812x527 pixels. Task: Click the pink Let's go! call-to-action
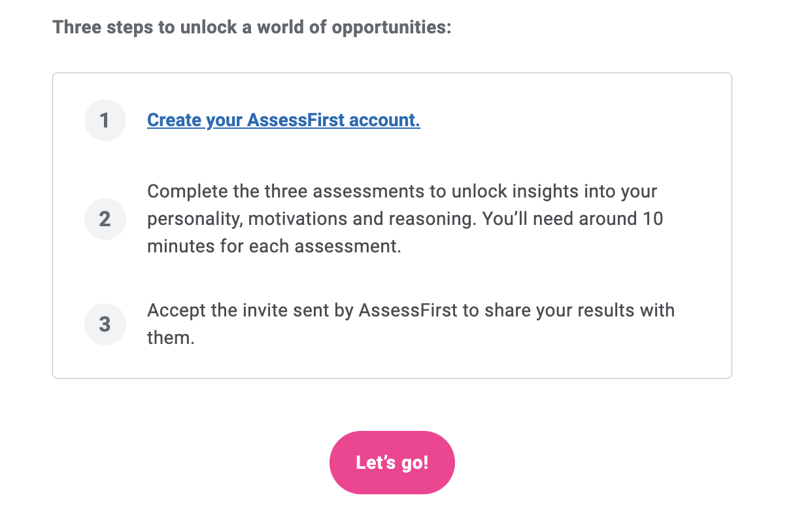tap(392, 462)
